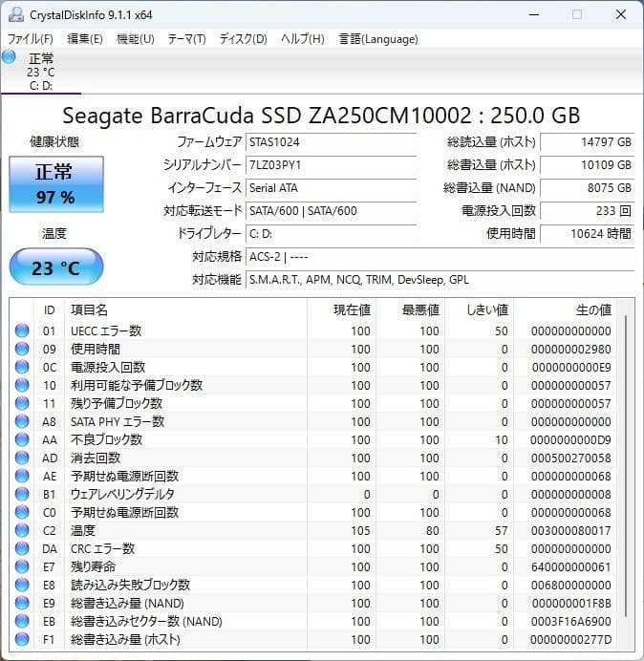The width and height of the screenshot is (644, 661).
Task: Click status orb for F1 総書き込み量 (ホスト) row
Action: click(x=22, y=639)
